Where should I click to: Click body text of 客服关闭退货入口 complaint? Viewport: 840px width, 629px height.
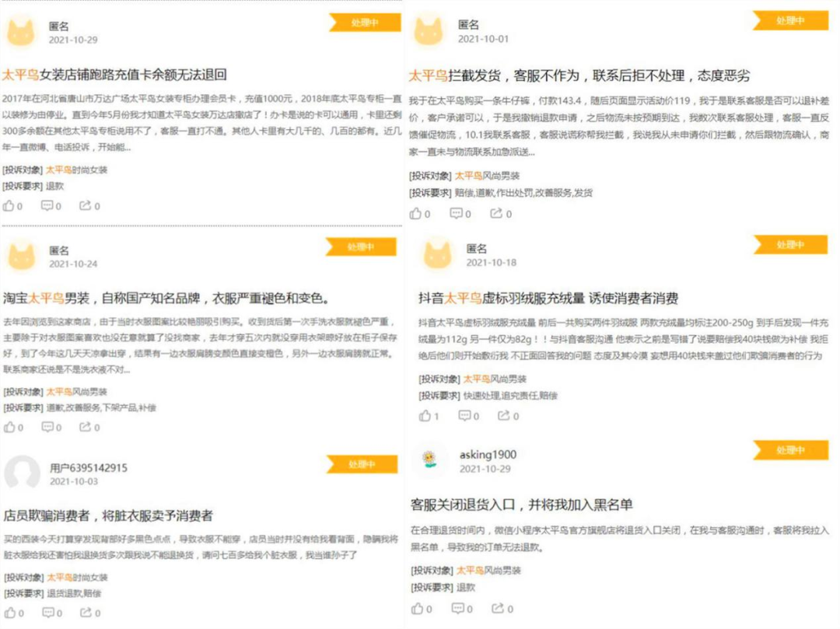click(x=619, y=539)
